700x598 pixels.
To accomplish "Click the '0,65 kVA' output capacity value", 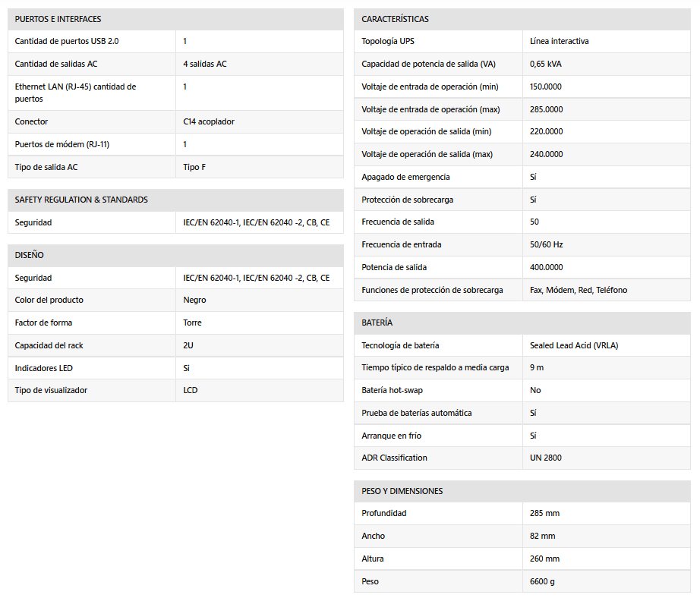I will 545,64.
